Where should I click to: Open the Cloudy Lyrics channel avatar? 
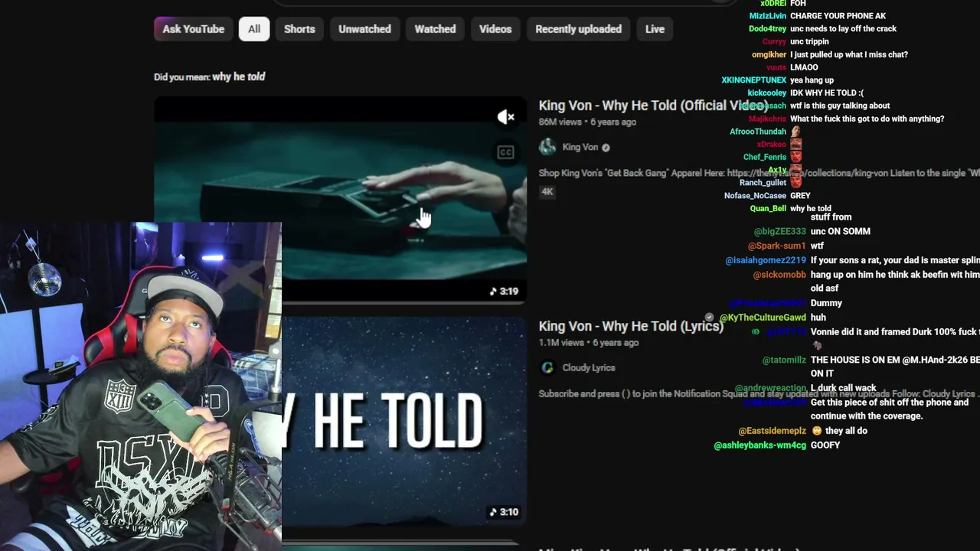tap(547, 367)
